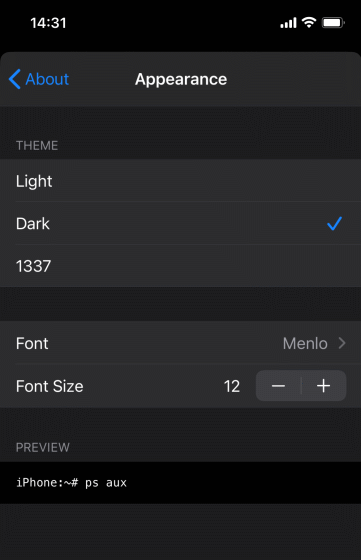The image size is (361, 560).
Task: Select the Dark theme option
Action: (180, 224)
